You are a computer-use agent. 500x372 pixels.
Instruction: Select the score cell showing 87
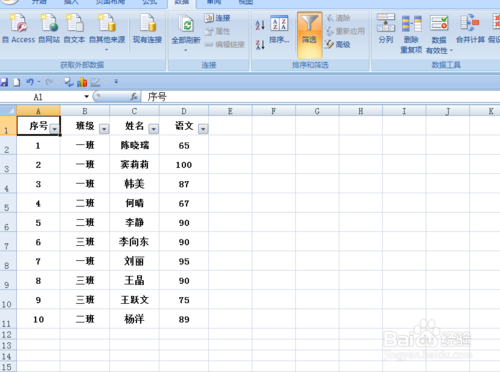184,184
